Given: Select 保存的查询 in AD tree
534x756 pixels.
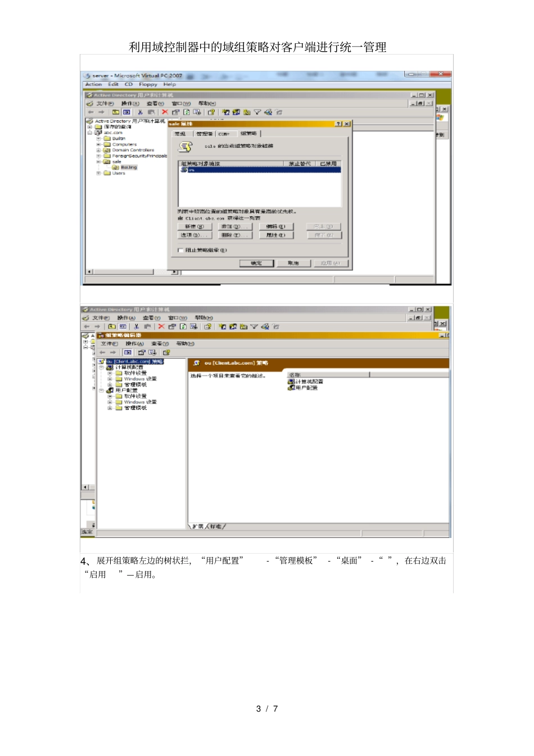Looking at the screenshot, I should point(117,127).
